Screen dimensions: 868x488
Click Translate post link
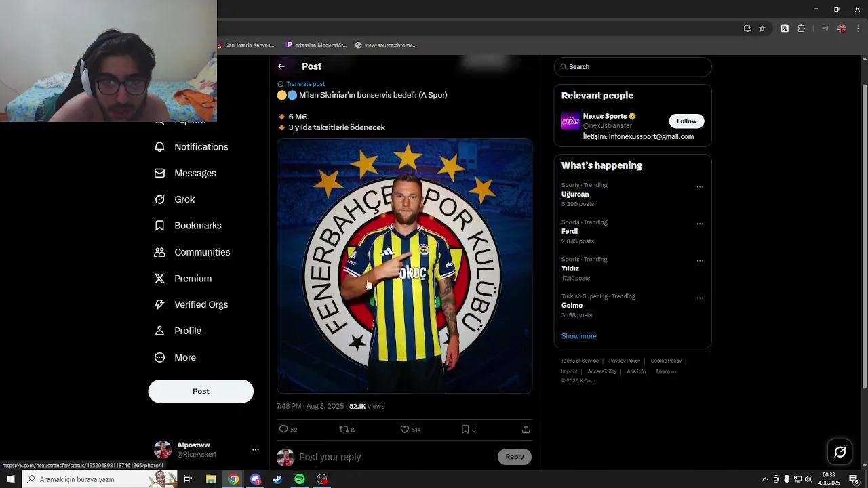click(x=305, y=84)
